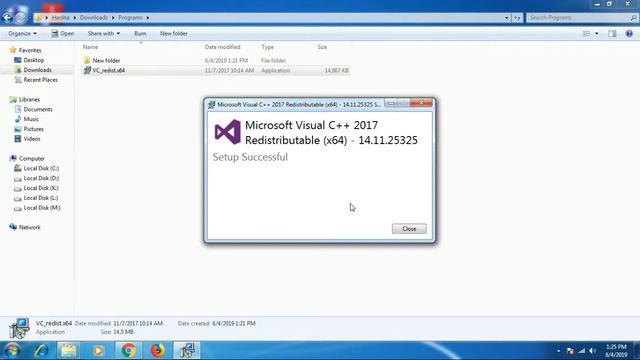The image size is (640, 360).
Task: Create a New folder from toolbar
Action: tap(173, 33)
